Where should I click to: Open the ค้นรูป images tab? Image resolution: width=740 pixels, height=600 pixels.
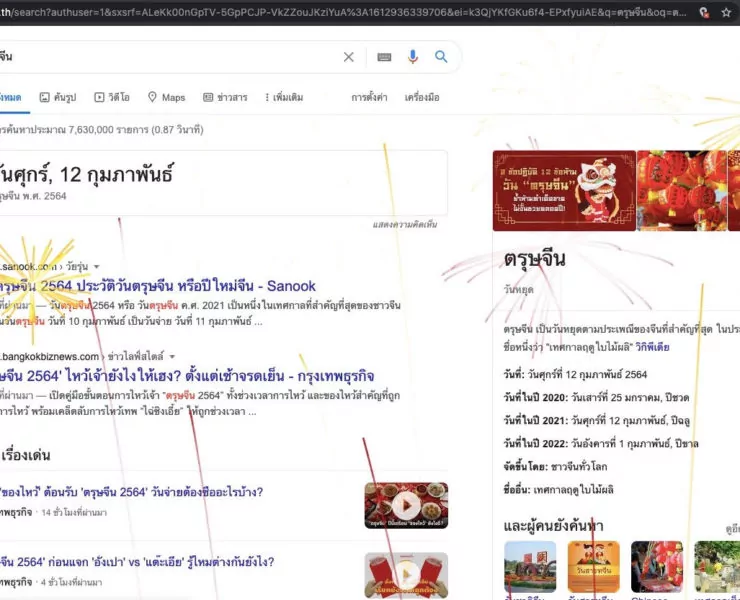pos(58,97)
